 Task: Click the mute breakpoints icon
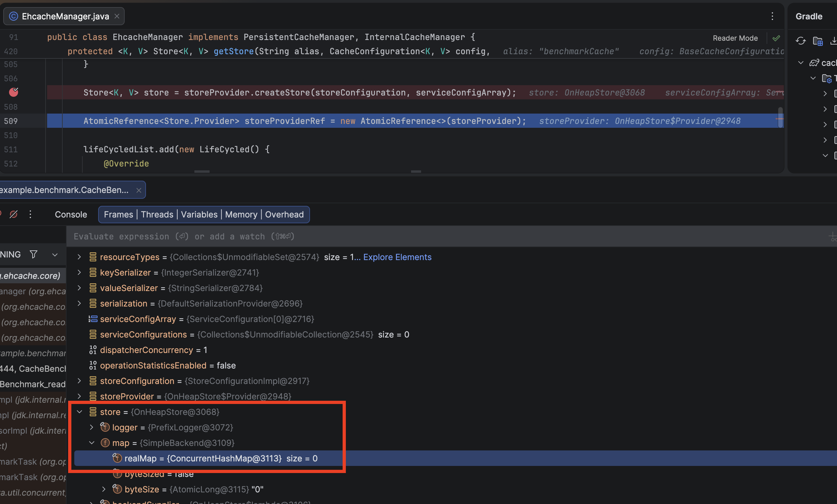tap(14, 214)
